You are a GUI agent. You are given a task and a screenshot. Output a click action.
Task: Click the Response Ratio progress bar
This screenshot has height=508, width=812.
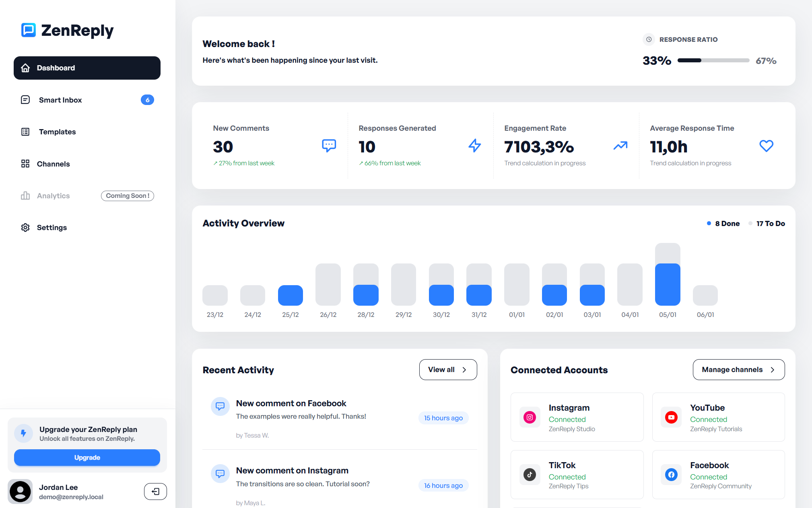(x=713, y=60)
